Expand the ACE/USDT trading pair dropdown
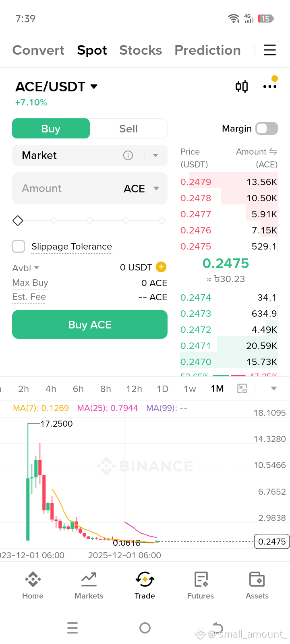Viewport: 290px width, 644px height. 94,86
